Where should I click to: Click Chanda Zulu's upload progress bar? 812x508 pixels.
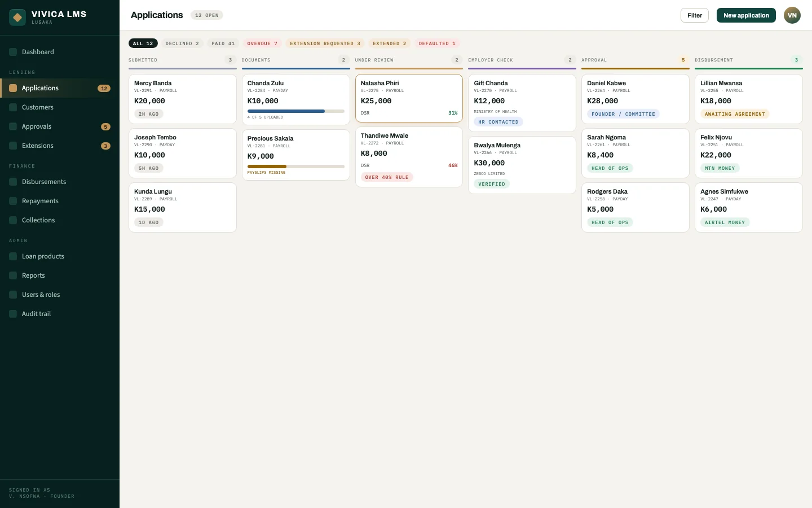pyautogui.click(x=296, y=111)
